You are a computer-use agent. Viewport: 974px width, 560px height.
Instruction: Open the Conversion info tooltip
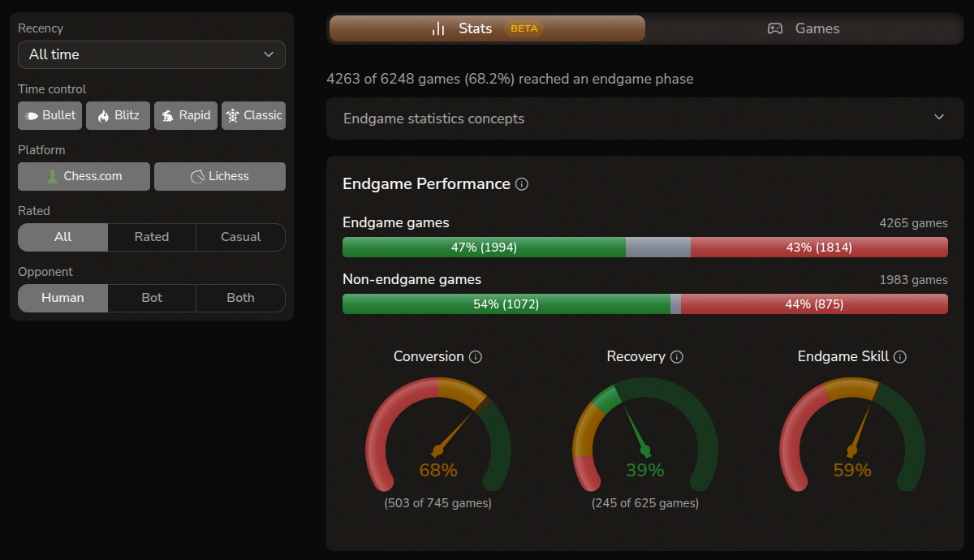476,356
